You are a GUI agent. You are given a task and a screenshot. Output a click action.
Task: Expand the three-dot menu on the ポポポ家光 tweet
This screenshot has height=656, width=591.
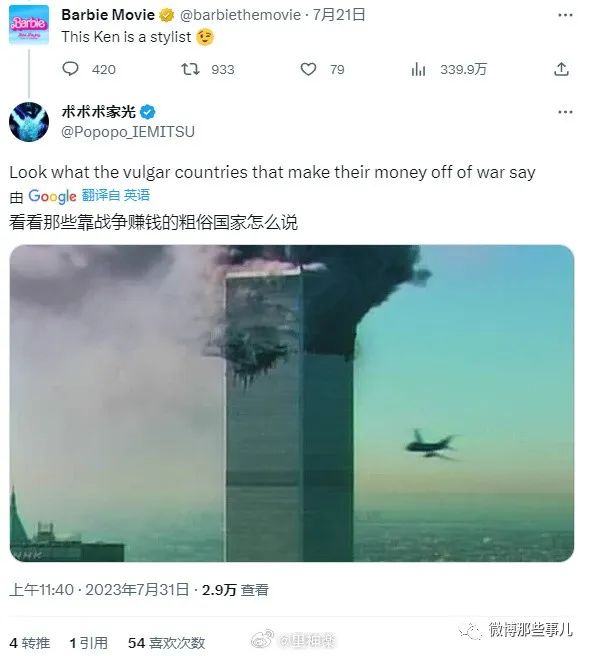pos(565,112)
